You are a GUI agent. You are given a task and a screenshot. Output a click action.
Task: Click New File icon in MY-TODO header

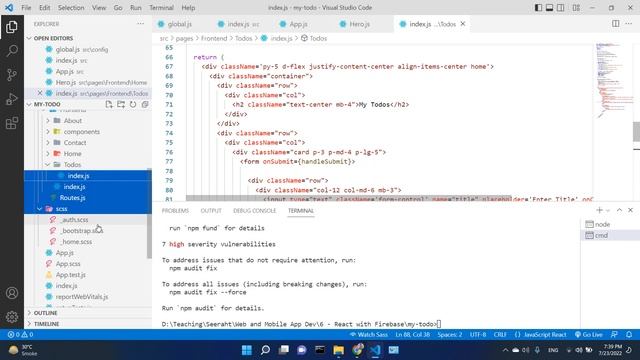(109, 104)
